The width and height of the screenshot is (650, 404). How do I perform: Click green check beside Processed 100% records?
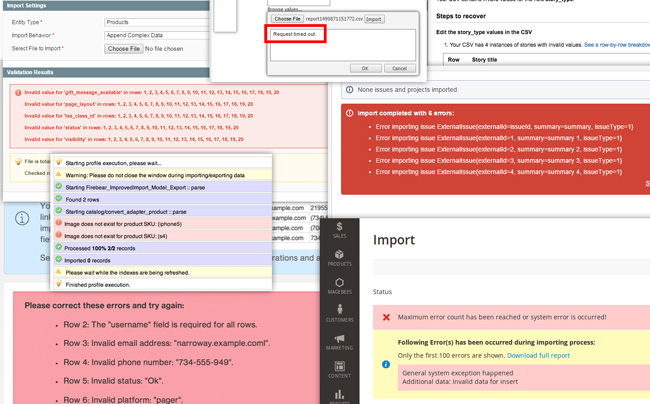(x=59, y=247)
